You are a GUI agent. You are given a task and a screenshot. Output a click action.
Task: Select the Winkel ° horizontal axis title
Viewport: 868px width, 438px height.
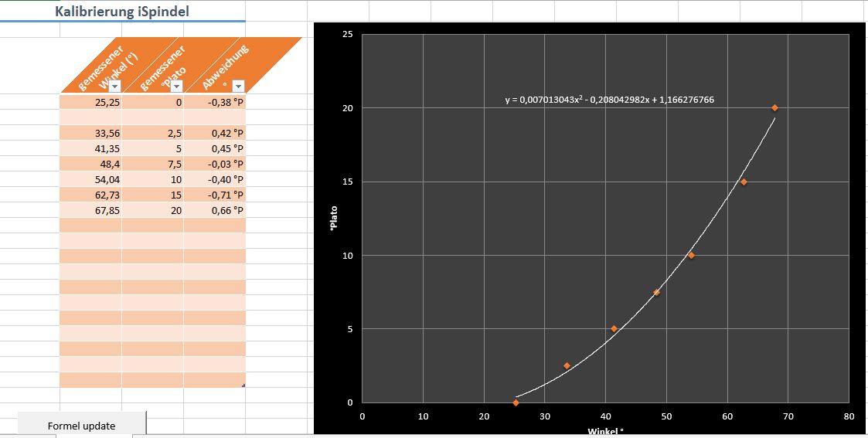tap(605, 432)
